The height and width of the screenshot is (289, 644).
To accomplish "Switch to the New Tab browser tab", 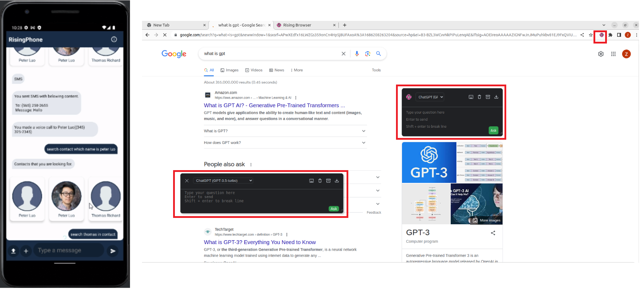I will click(x=176, y=25).
